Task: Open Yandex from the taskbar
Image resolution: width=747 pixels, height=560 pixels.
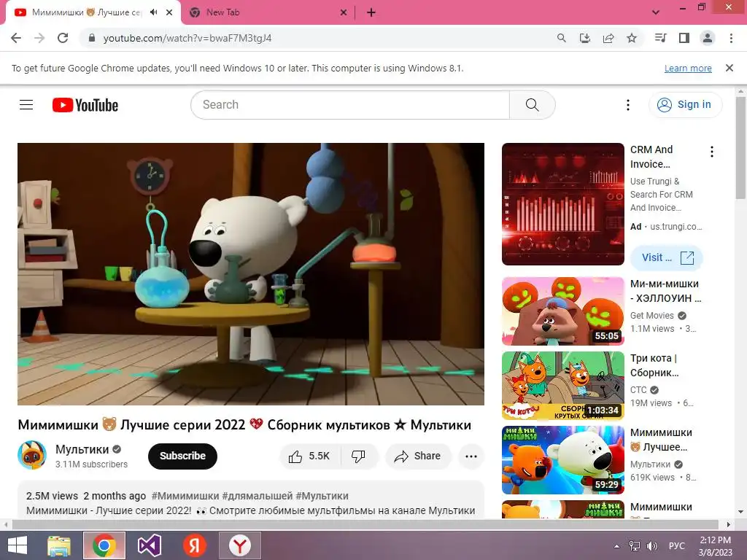Action: [194, 545]
